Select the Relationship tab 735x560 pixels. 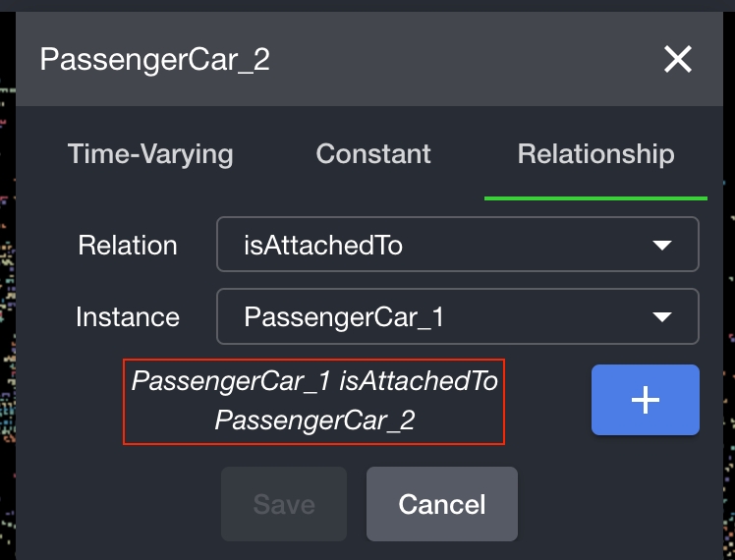595,153
